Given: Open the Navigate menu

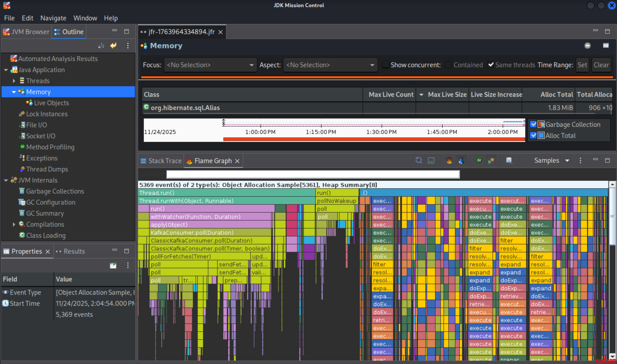Looking at the screenshot, I should click(53, 18).
